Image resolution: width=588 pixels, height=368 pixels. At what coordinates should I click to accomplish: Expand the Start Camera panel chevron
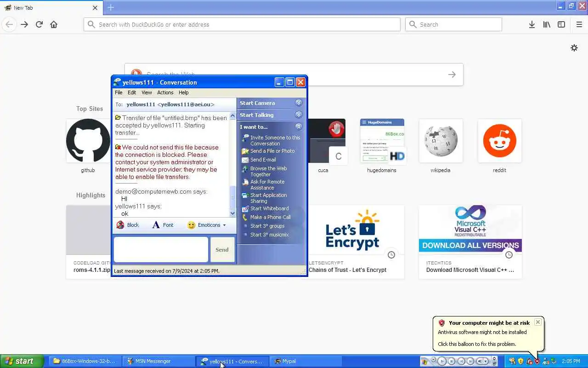pos(299,103)
